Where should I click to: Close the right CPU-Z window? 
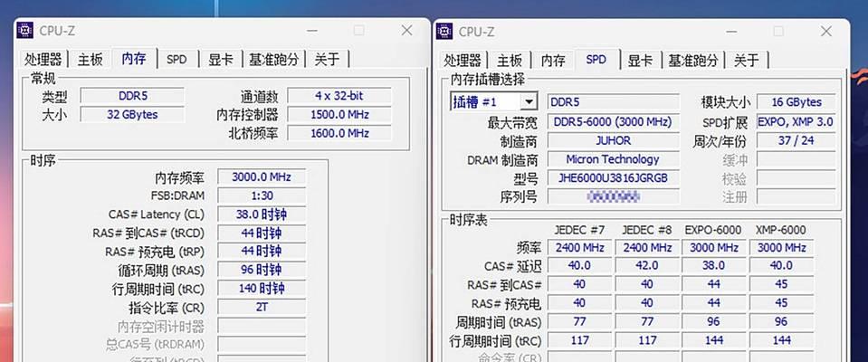point(826,32)
